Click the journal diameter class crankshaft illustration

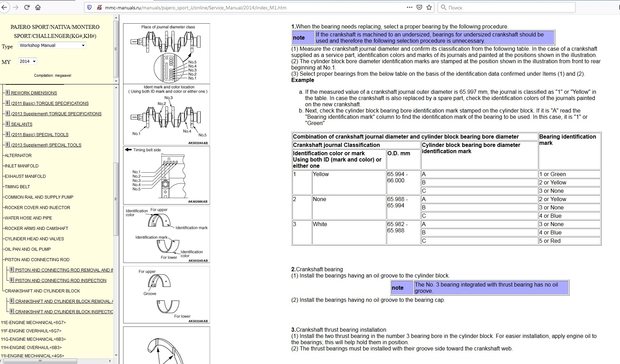point(167,53)
